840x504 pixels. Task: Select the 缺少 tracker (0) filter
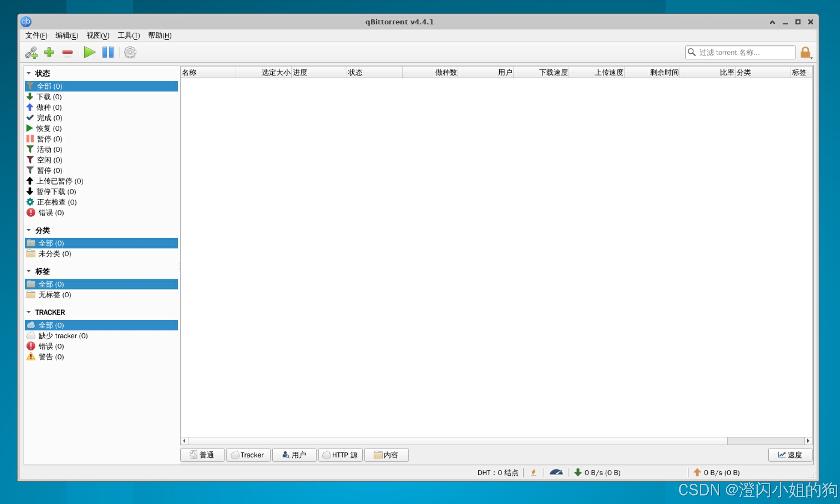(x=63, y=336)
